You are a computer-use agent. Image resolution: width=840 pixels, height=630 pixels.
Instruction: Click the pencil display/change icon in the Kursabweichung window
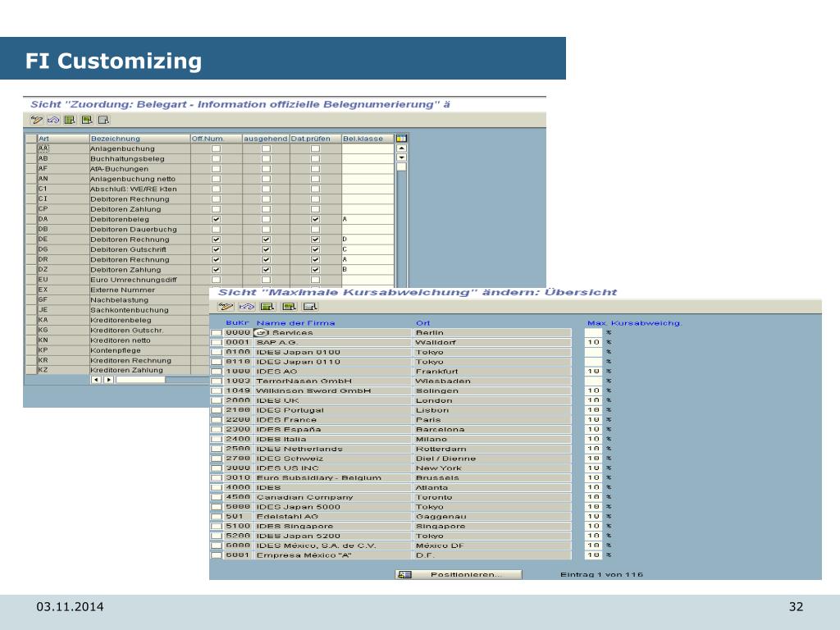226,307
